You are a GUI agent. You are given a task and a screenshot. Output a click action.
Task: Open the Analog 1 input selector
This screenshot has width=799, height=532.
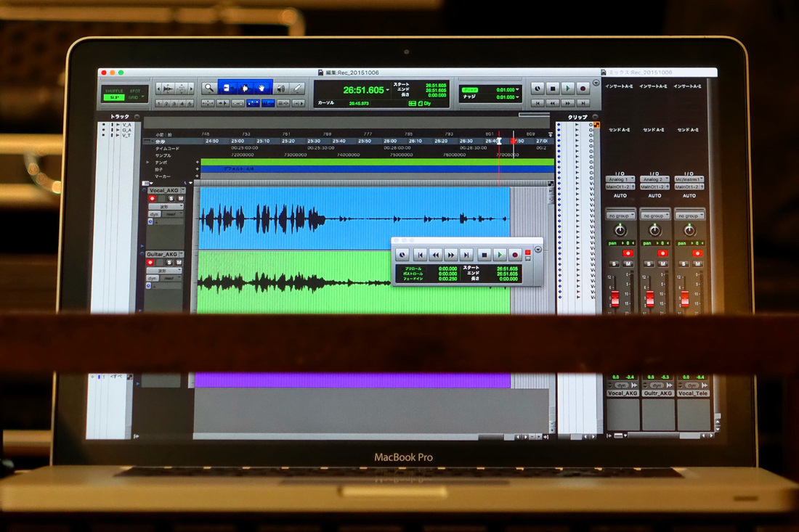[x=620, y=179]
